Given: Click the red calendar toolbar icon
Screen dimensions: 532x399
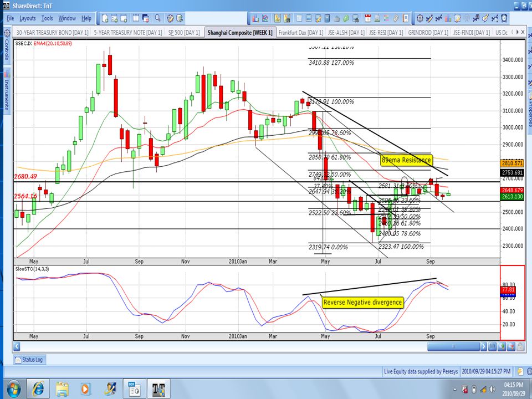Looking at the screenshot, I should pyautogui.click(x=368, y=18).
